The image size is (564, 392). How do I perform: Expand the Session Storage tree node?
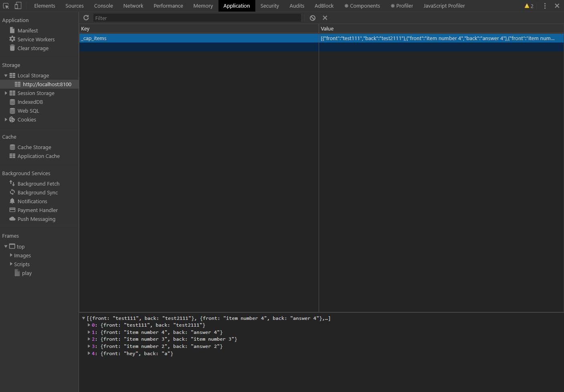(x=6, y=93)
